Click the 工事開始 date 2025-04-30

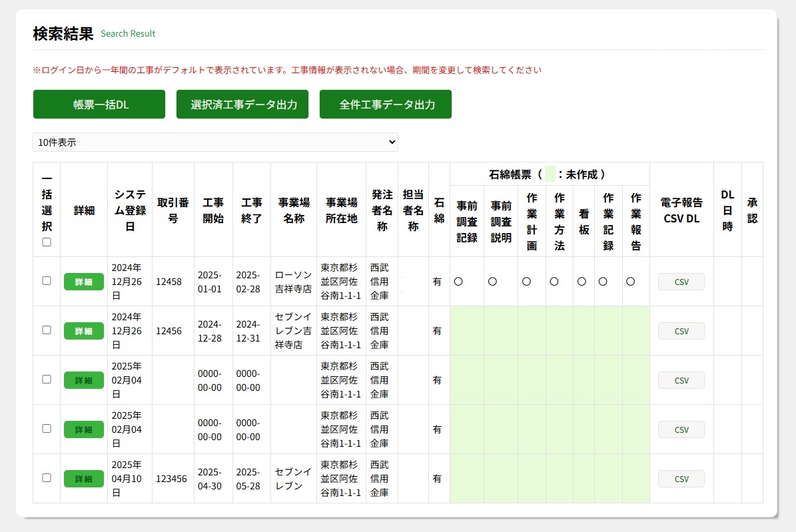210,479
